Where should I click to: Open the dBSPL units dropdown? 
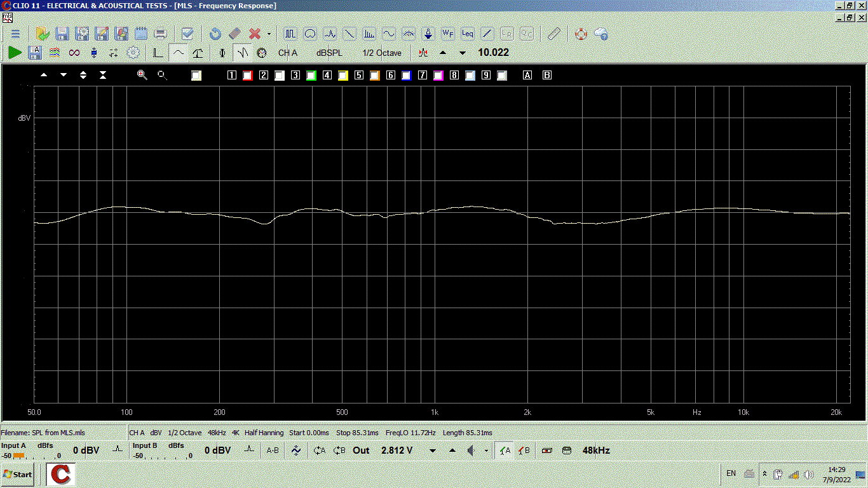pos(329,53)
